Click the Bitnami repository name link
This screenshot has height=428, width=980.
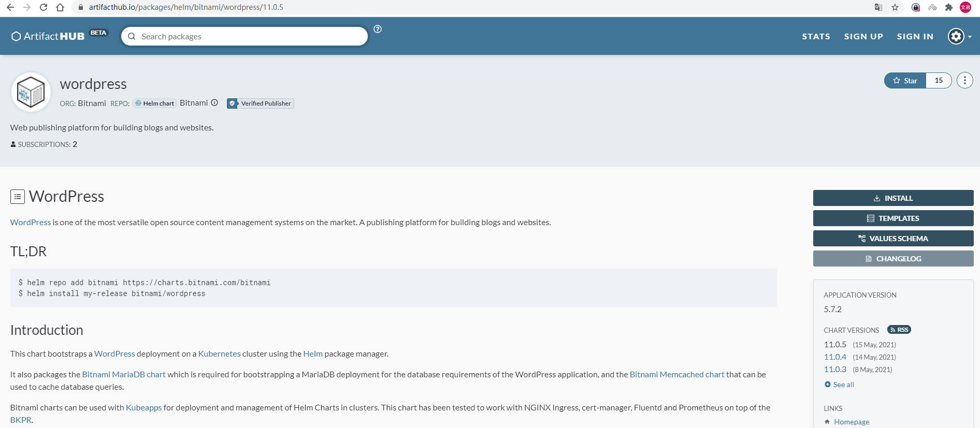(x=194, y=103)
